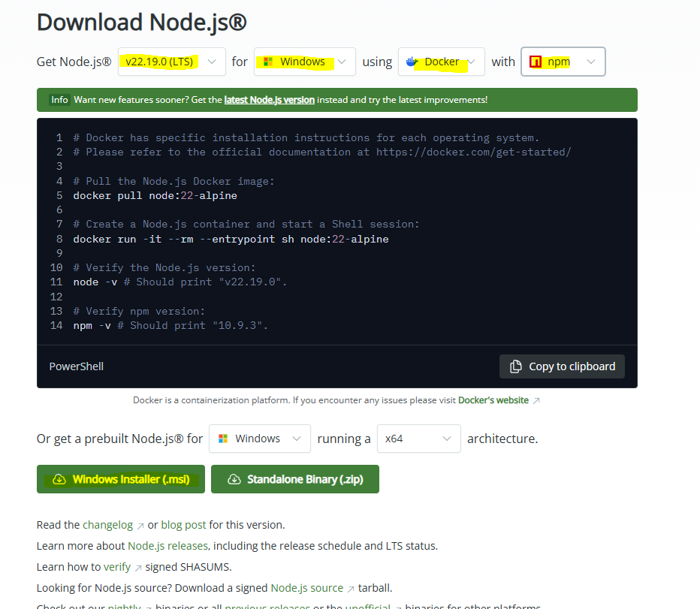Click download icon on Standalone Binary button
The image size is (700, 609).
click(234, 479)
